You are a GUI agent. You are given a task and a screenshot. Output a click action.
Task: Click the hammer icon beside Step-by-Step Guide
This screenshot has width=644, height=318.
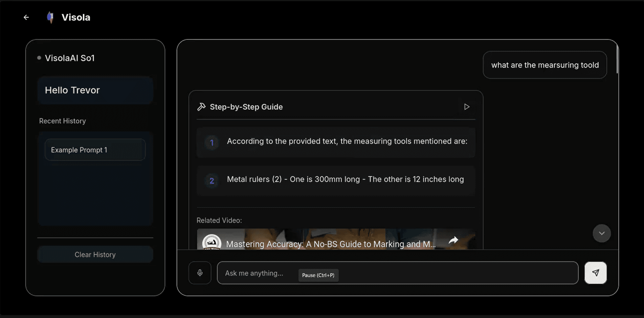click(x=201, y=107)
